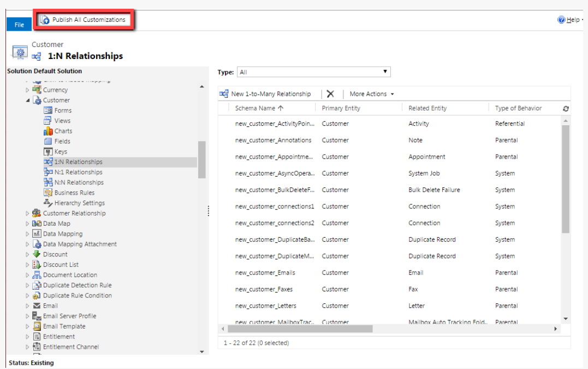The height and width of the screenshot is (369, 588).
Task: Open the Type dropdown
Action: coord(314,72)
